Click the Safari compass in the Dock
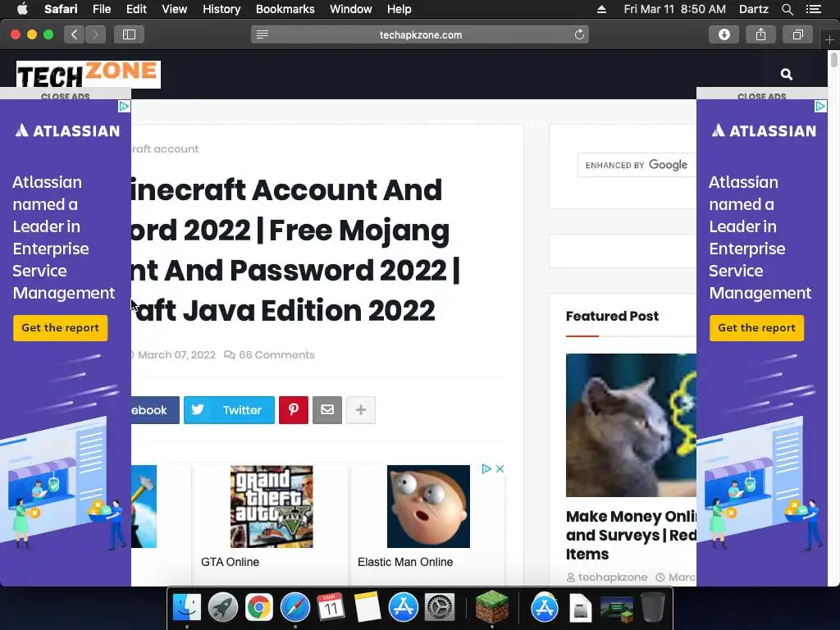Image resolution: width=840 pixels, height=630 pixels. pyautogui.click(x=295, y=608)
